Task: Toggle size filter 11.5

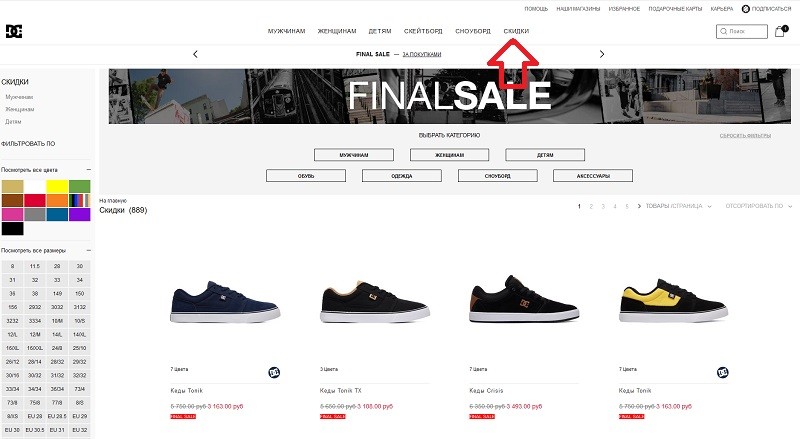Action: (x=35, y=266)
